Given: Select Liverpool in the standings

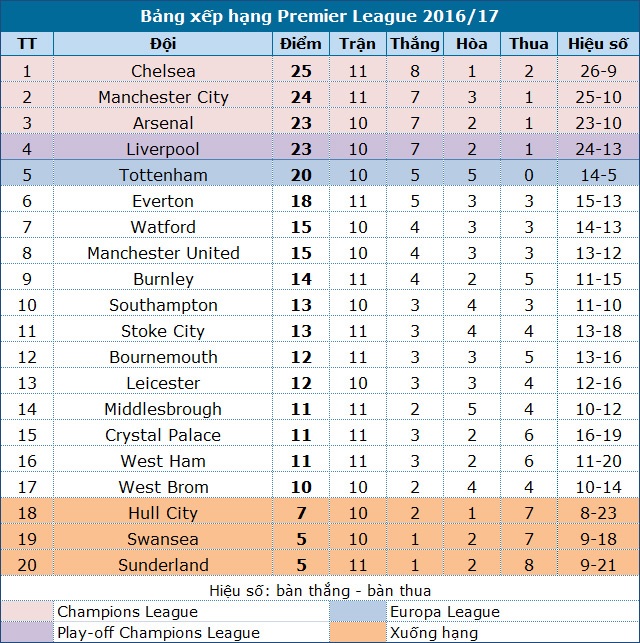Looking at the screenshot, I should (163, 149).
